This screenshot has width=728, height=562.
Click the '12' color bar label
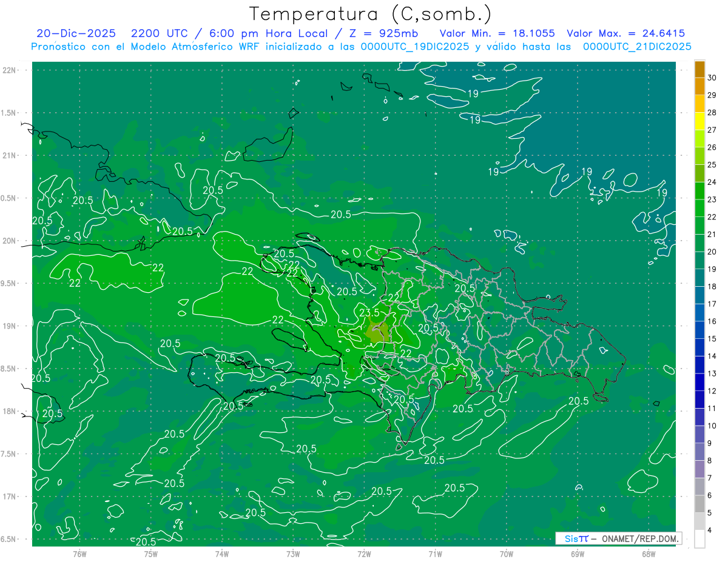click(x=712, y=391)
